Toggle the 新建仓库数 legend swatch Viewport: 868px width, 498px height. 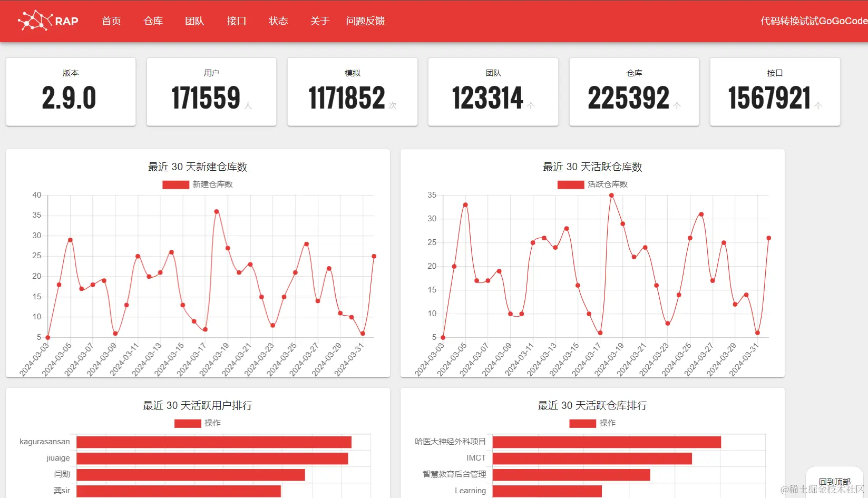click(175, 184)
